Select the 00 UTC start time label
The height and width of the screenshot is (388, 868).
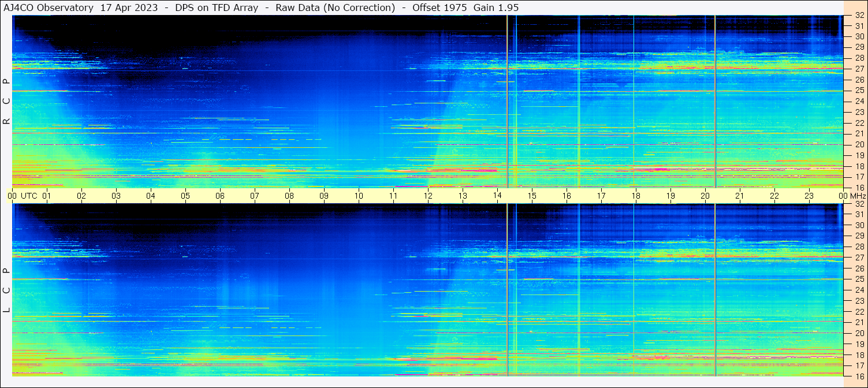click(23, 196)
